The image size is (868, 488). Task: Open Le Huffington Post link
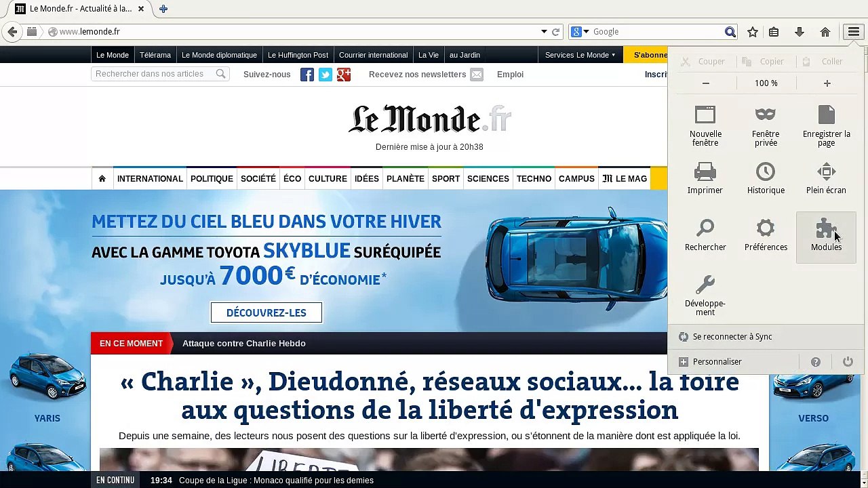(298, 55)
